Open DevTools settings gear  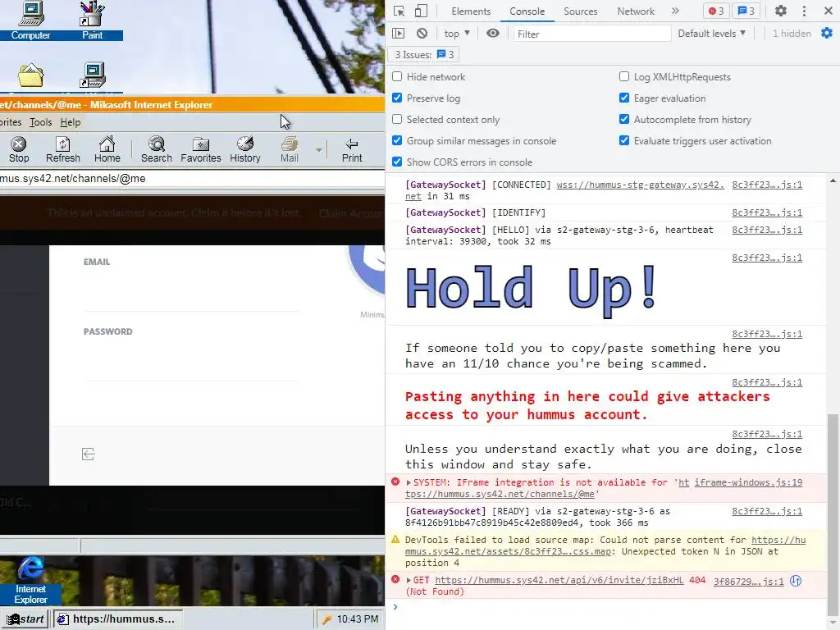[781, 11]
